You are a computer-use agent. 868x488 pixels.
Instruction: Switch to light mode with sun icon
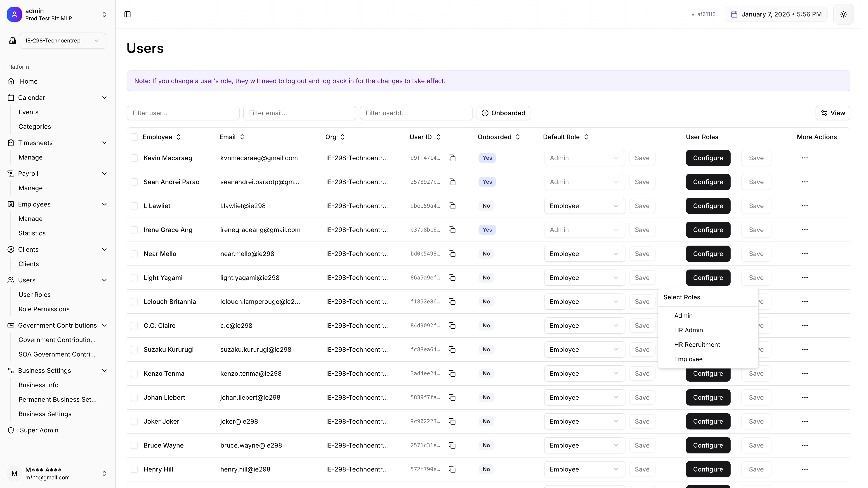tap(843, 14)
